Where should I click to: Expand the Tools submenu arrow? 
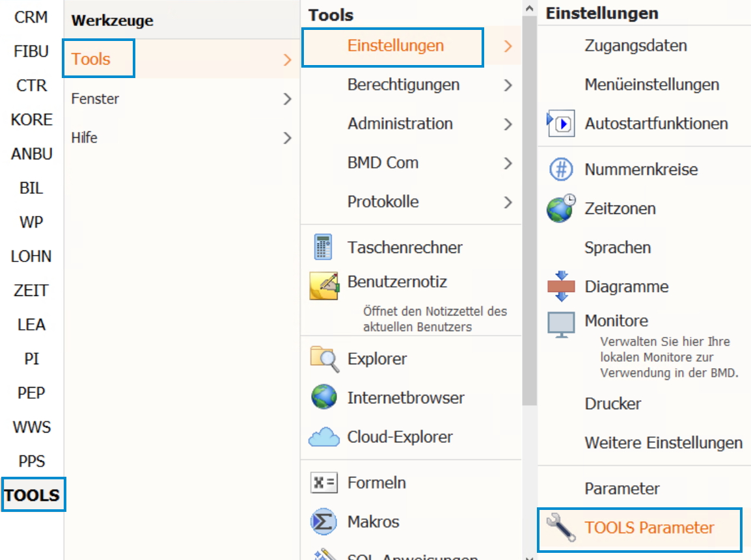pos(287,59)
